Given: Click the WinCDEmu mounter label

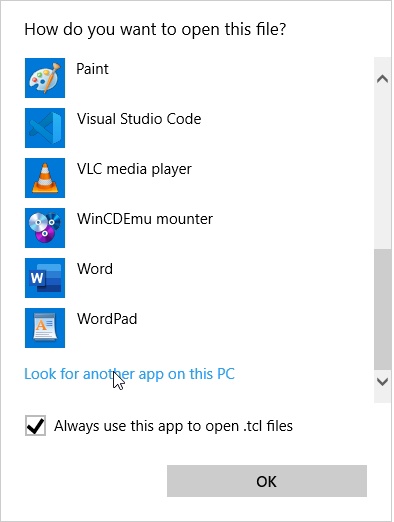Looking at the screenshot, I should point(145,219).
